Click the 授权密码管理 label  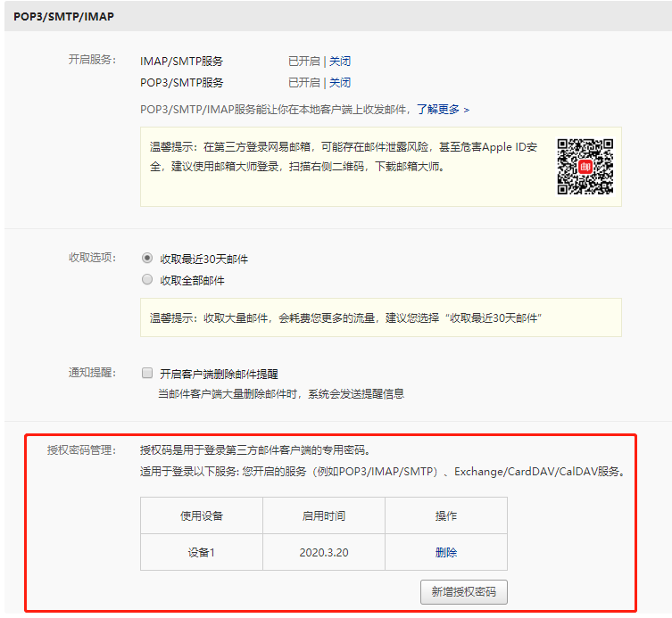tap(81, 449)
